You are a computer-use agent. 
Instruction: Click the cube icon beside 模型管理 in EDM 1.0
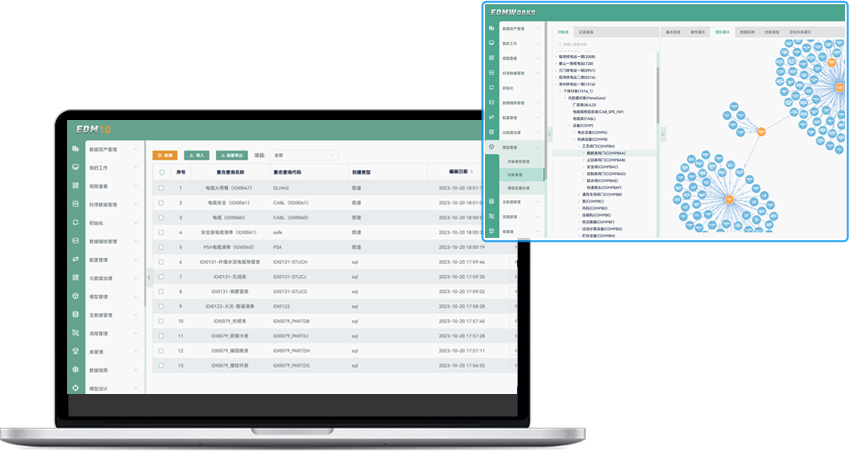click(75, 296)
